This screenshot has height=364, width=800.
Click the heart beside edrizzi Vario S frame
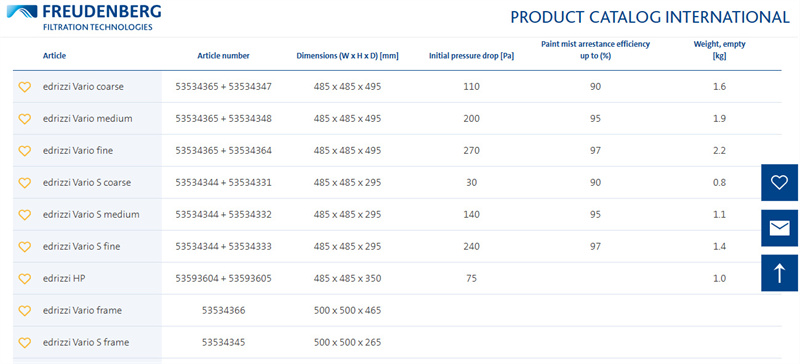(24, 343)
